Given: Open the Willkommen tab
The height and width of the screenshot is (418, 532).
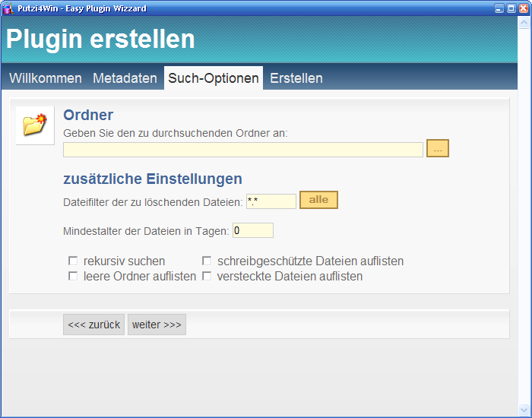Looking at the screenshot, I should pyautogui.click(x=46, y=78).
